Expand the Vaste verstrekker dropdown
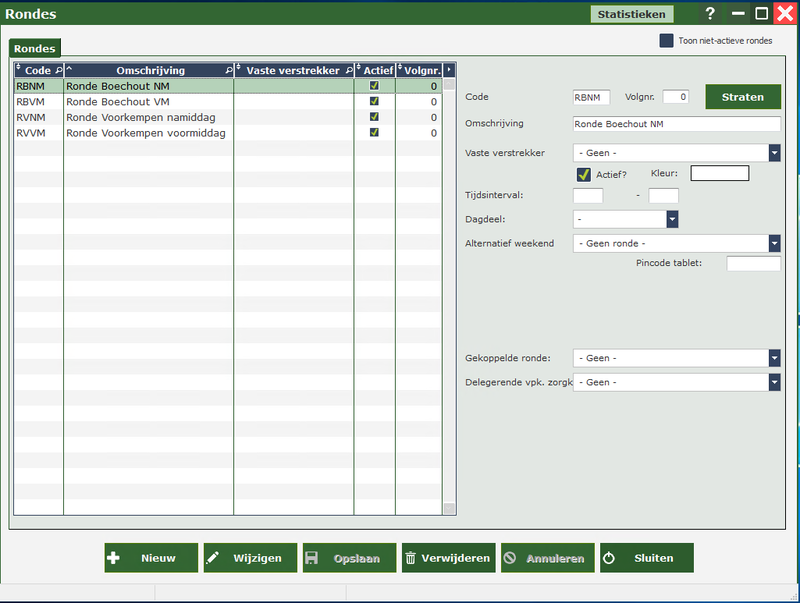This screenshot has width=800, height=603. click(774, 153)
